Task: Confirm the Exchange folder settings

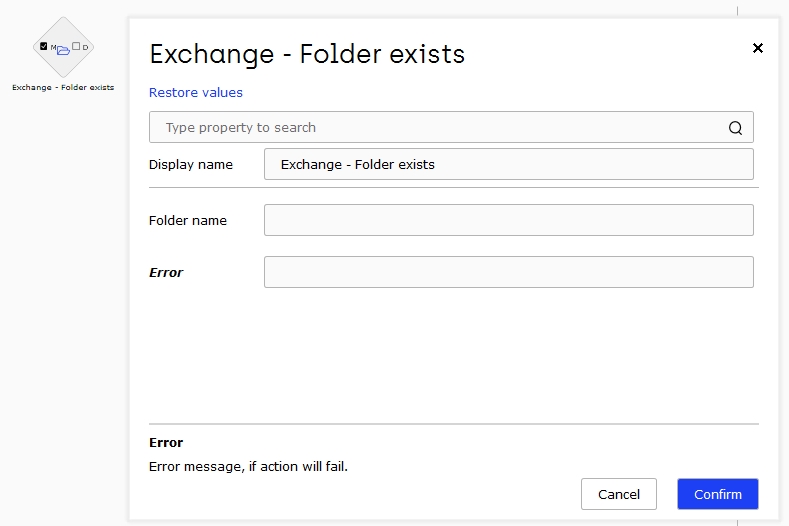Action: [718, 494]
